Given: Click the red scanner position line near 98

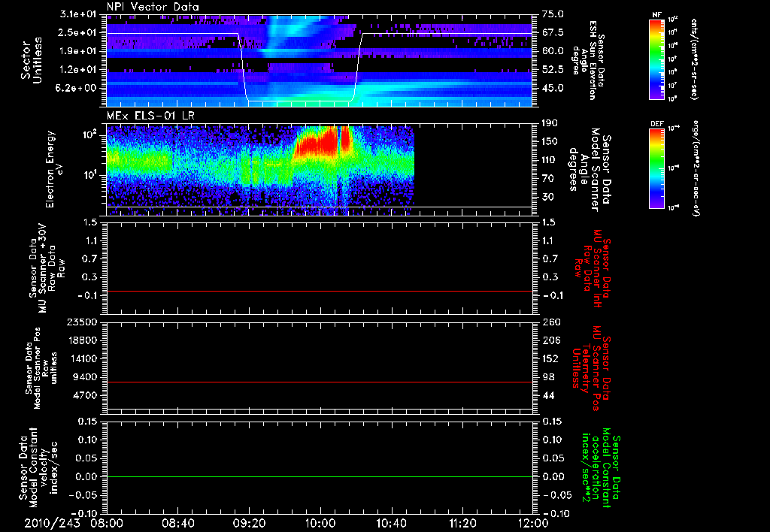Looking at the screenshot, I should pyautogui.click(x=320, y=382).
